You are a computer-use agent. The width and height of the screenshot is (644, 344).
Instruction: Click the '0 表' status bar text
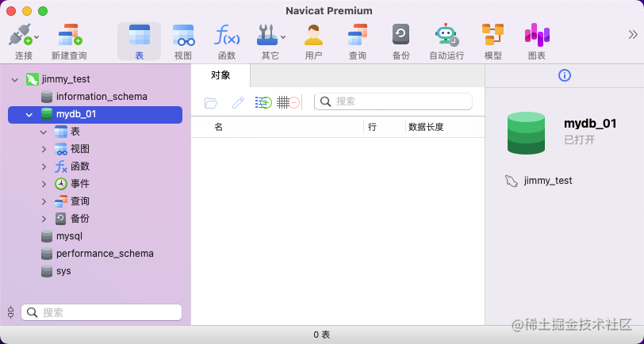point(322,335)
